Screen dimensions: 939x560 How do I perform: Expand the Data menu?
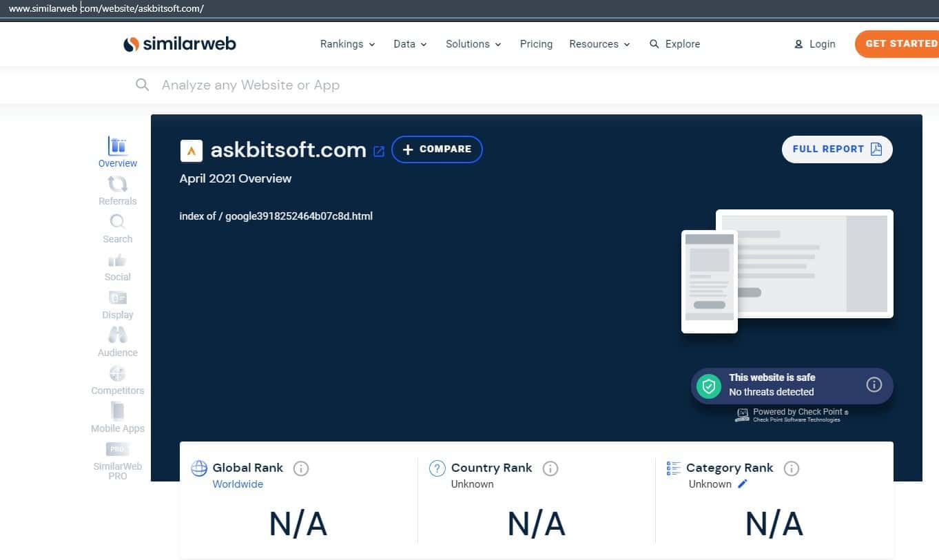click(411, 44)
